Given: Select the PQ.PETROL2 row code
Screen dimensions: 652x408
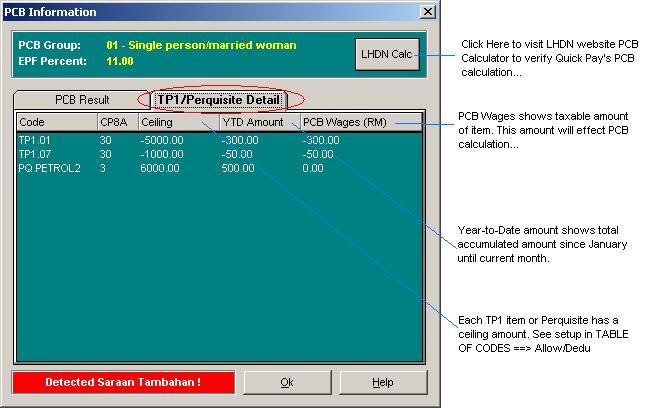Looking at the screenshot, I should 49,168.
